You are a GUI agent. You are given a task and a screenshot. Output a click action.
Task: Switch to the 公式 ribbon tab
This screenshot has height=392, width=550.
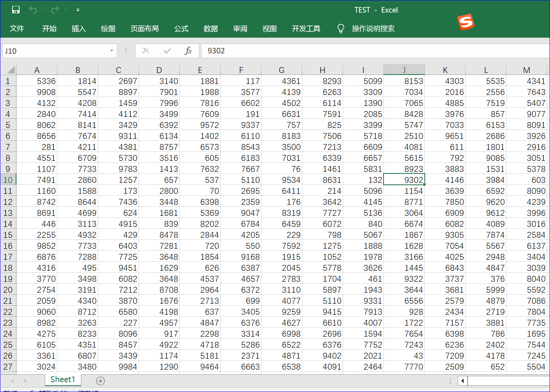pos(181,29)
